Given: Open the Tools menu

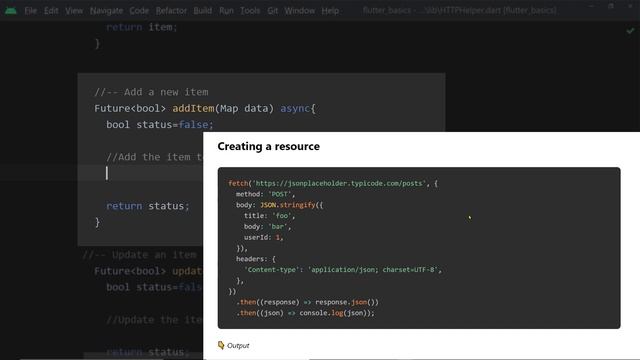Looking at the screenshot, I should (250, 11).
